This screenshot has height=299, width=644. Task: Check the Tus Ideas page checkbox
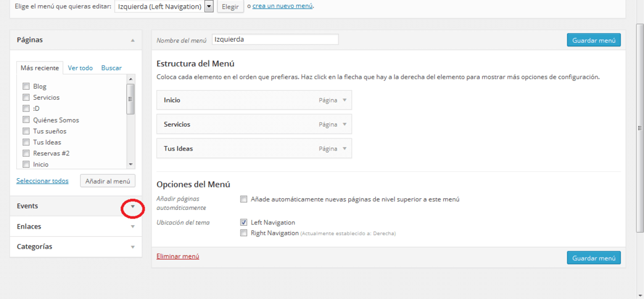click(26, 142)
